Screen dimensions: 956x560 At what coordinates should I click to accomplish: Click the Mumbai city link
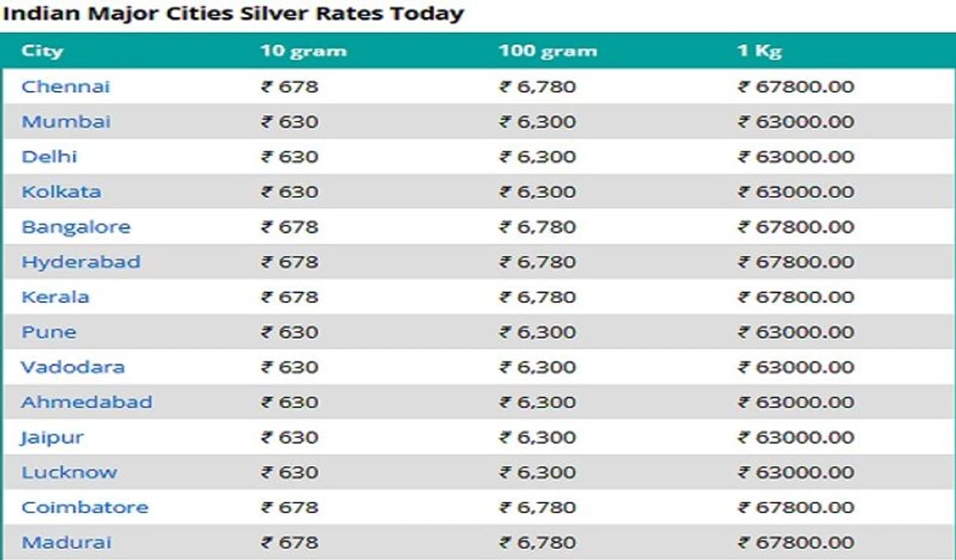point(66,122)
